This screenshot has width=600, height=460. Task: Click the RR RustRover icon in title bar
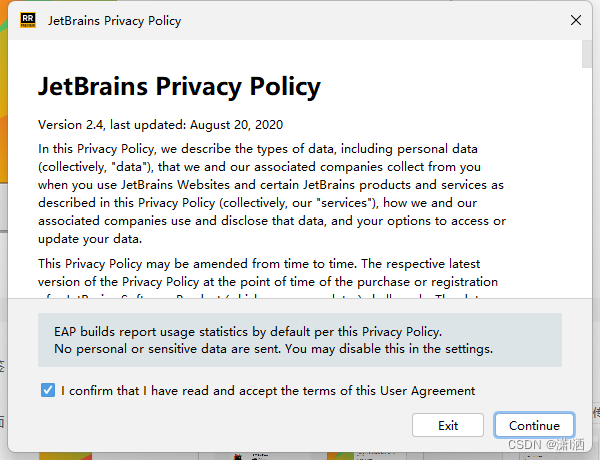[28, 20]
